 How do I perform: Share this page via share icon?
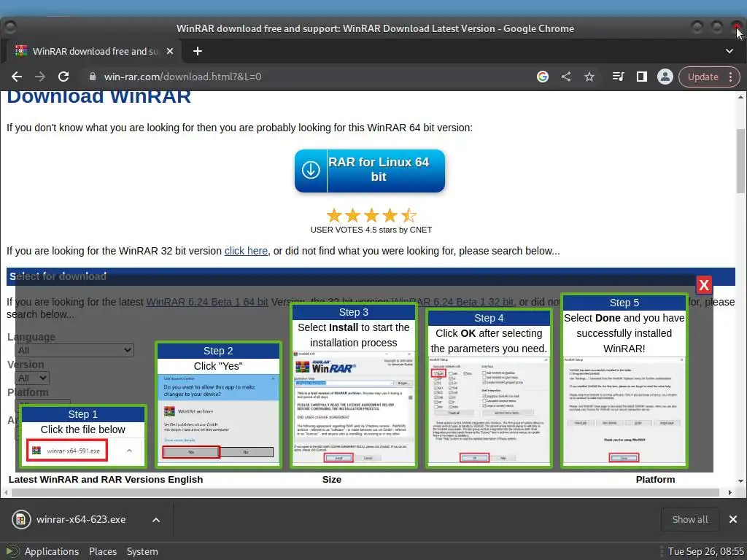pyautogui.click(x=566, y=77)
